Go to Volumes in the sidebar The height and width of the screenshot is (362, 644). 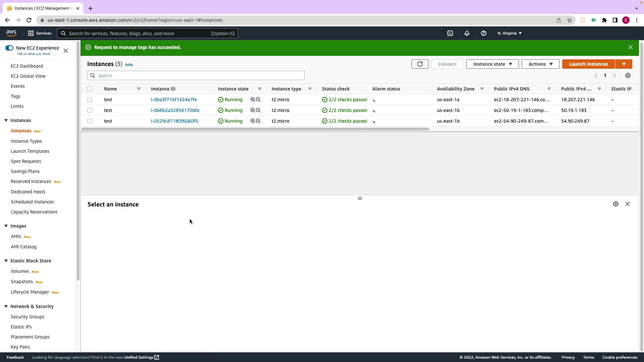[x=20, y=271]
